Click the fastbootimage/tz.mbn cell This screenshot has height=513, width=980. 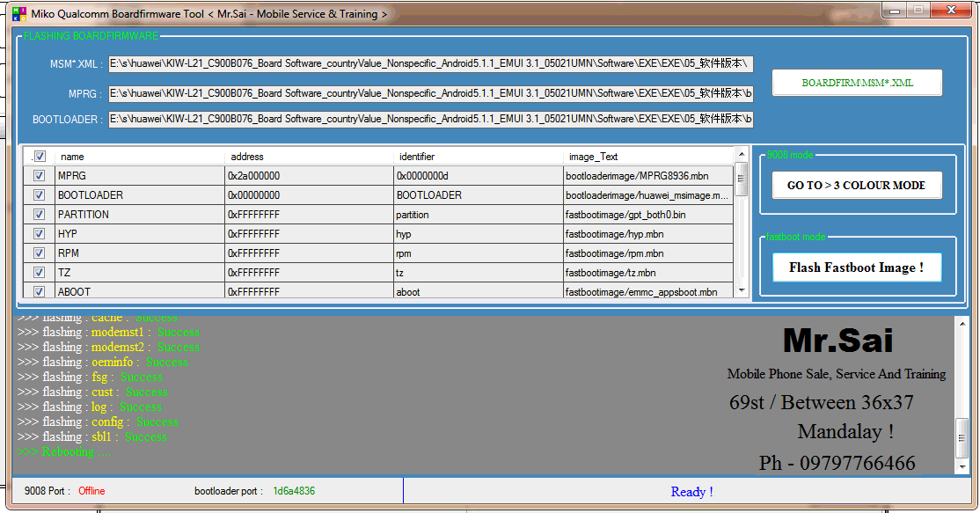pos(648,273)
